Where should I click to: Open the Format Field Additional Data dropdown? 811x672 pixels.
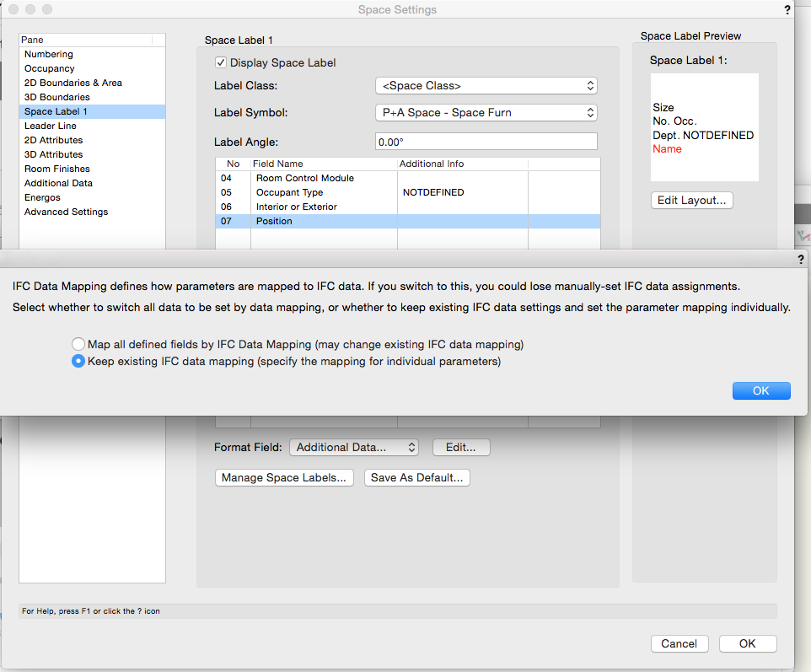[353, 447]
